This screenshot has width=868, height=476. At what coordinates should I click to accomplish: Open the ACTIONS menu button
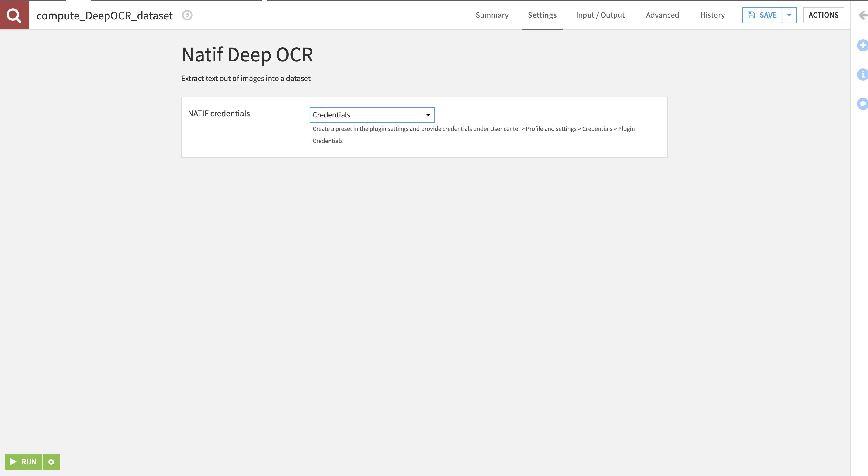(823, 15)
